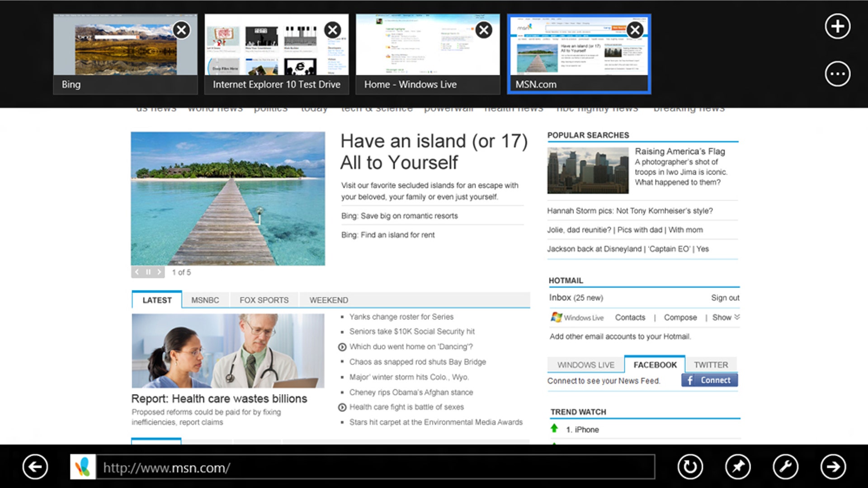The width and height of the screenshot is (868, 488).
Task: Sign out of Hotmail inbox
Action: (725, 297)
